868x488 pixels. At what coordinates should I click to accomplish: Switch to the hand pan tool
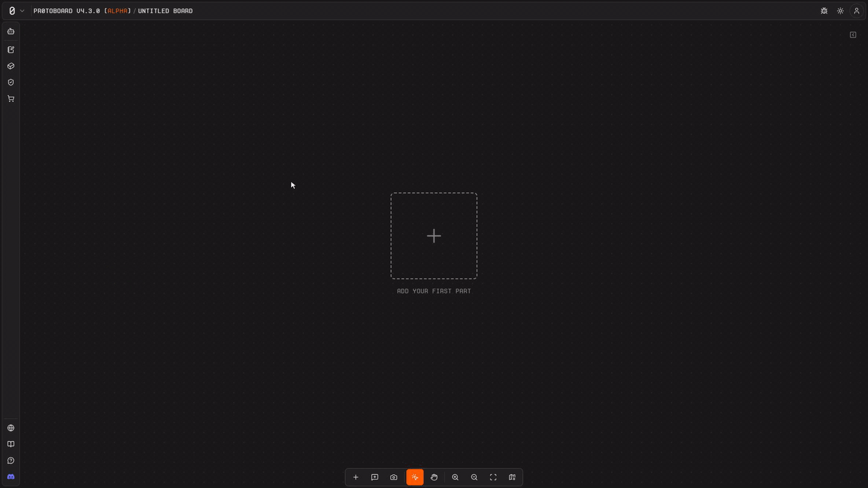point(434,477)
